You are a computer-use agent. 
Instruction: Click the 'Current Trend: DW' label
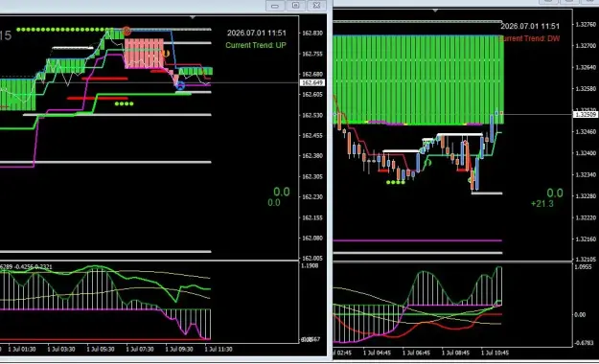pyautogui.click(x=529, y=38)
